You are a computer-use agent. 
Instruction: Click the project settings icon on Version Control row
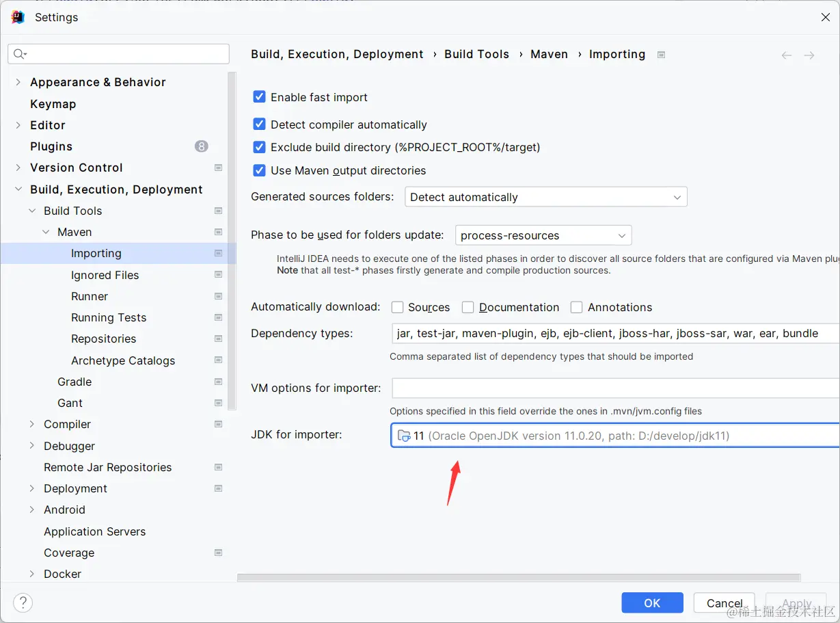click(218, 168)
